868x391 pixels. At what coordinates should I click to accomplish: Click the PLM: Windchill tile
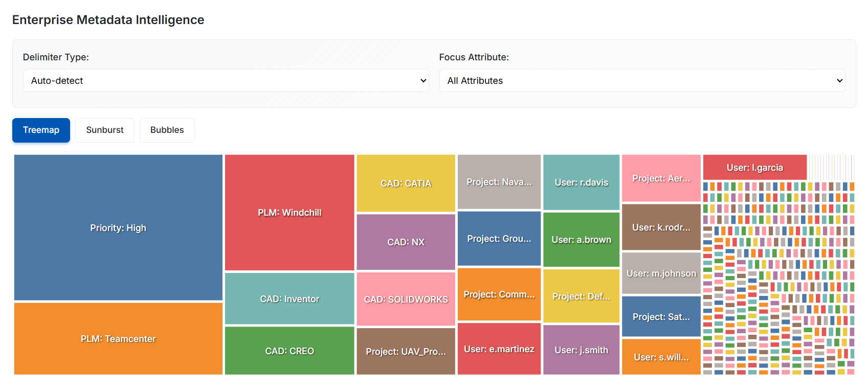coord(290,213)
